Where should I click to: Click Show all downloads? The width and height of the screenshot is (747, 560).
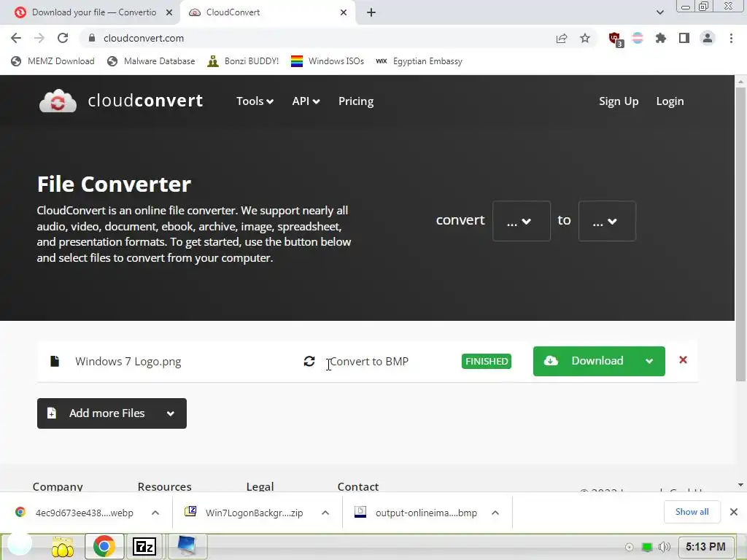coord(692,512)
